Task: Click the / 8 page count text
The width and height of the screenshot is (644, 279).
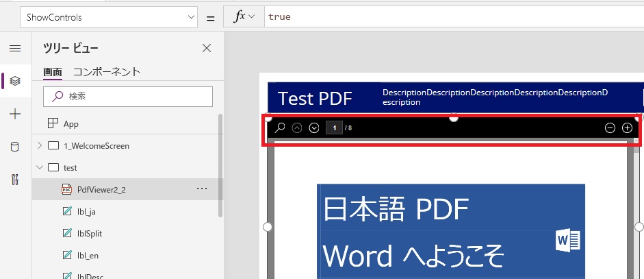Action: [x=349, y=128]
